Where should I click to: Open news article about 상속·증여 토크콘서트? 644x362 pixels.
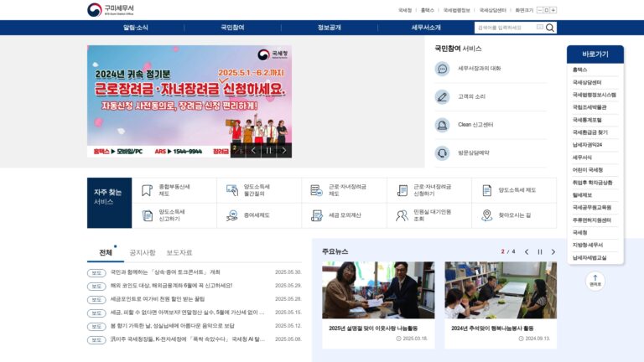point(165,272)
